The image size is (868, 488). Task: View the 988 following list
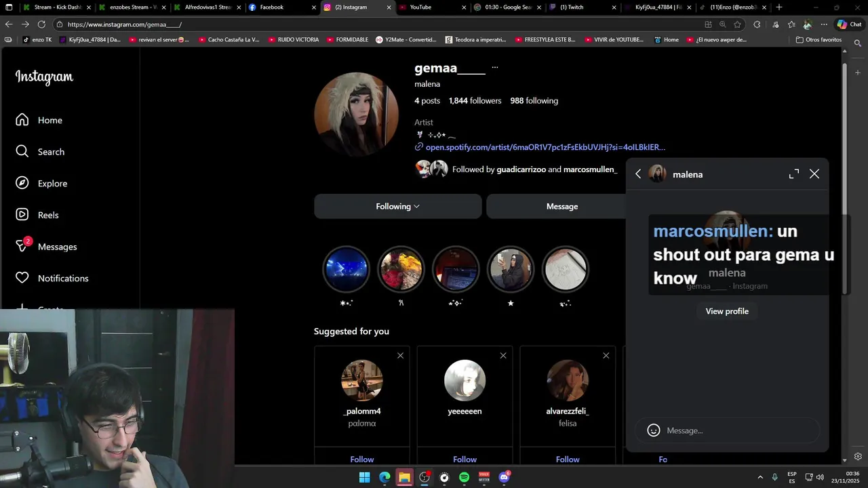[x=534, y=101]
